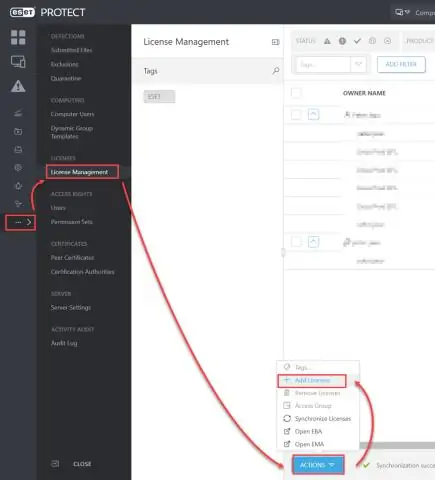Image resolution: width=435 pixels, height=480 pixels.
Task: Collapse the first owner row group
Action: point(313,114)
